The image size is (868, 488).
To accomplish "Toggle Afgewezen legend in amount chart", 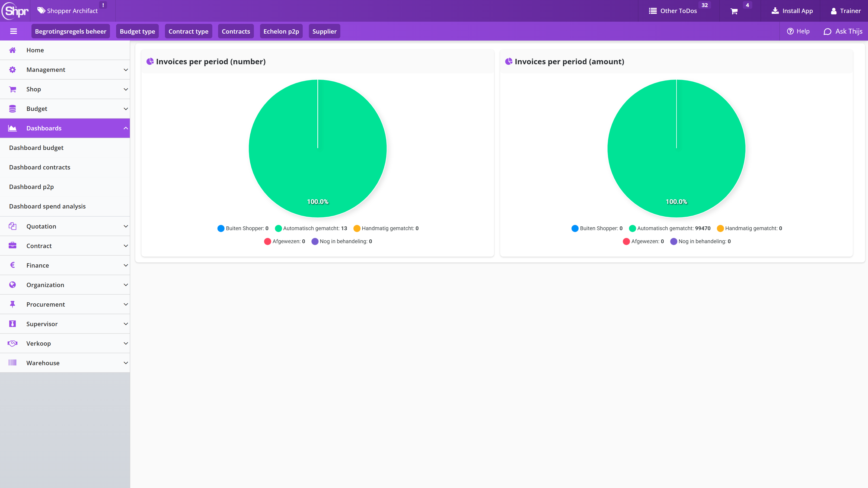I will tap(643, 242).
